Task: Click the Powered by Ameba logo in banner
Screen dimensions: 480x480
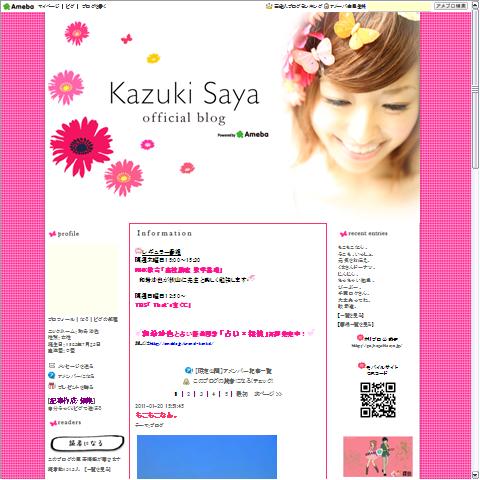Action: tap(243, 134)
